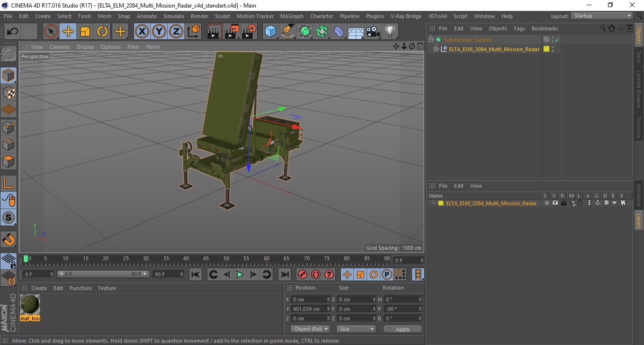Add a Floor environment object
Screen dimensions: 644x345
pyautogui.click(x=356, y=32)
